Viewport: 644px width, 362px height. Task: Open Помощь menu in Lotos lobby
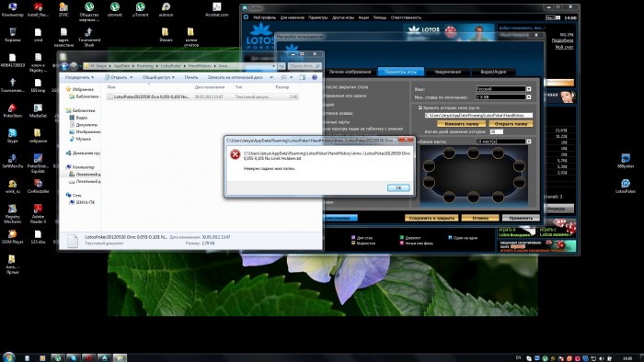coord(379,17)
